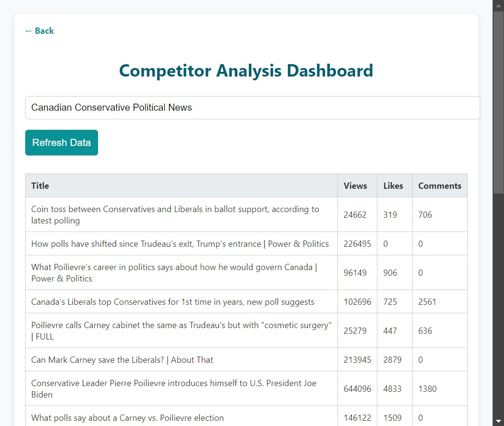Click the scrollbar down arrow
This screenshot has width=504, height=426.
coord(498,421)
